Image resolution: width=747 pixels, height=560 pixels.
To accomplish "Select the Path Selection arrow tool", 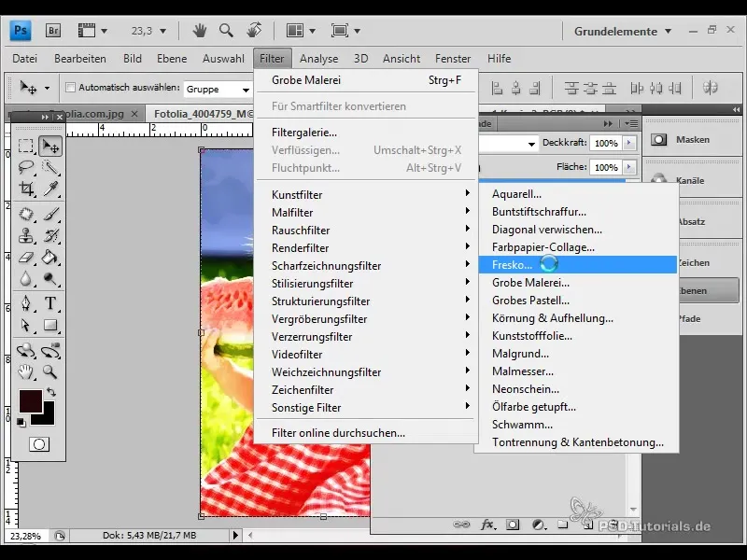I will pyautogui.click(x=26, y=325).
